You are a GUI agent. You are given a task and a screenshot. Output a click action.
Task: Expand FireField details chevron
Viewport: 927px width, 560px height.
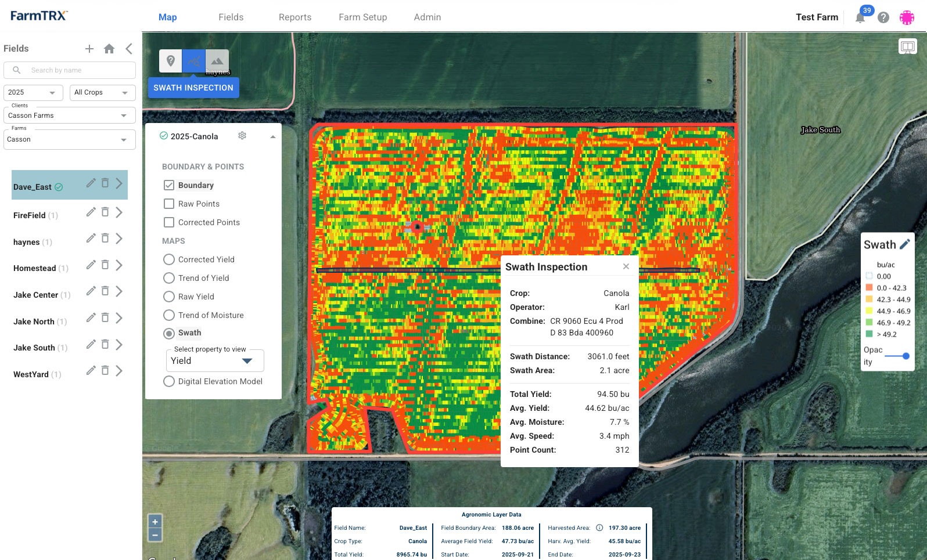coord(119,212)
